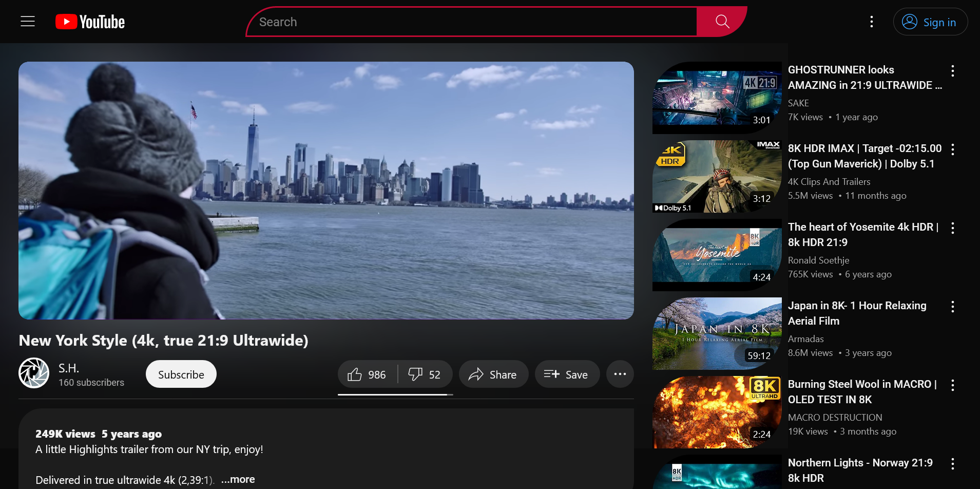Visit the SAKE channel
This screenshot has width=980, height=489.
798,103
